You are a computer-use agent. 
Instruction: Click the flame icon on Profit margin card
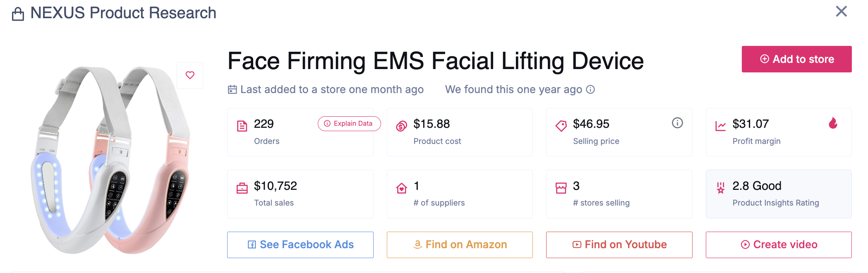(833, 123)
